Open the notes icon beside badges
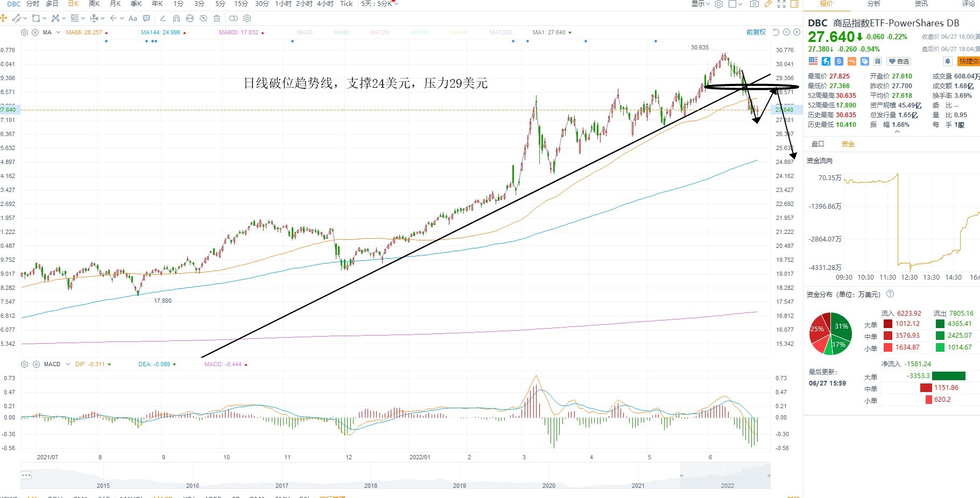980x498 pixels. [878, 61]
